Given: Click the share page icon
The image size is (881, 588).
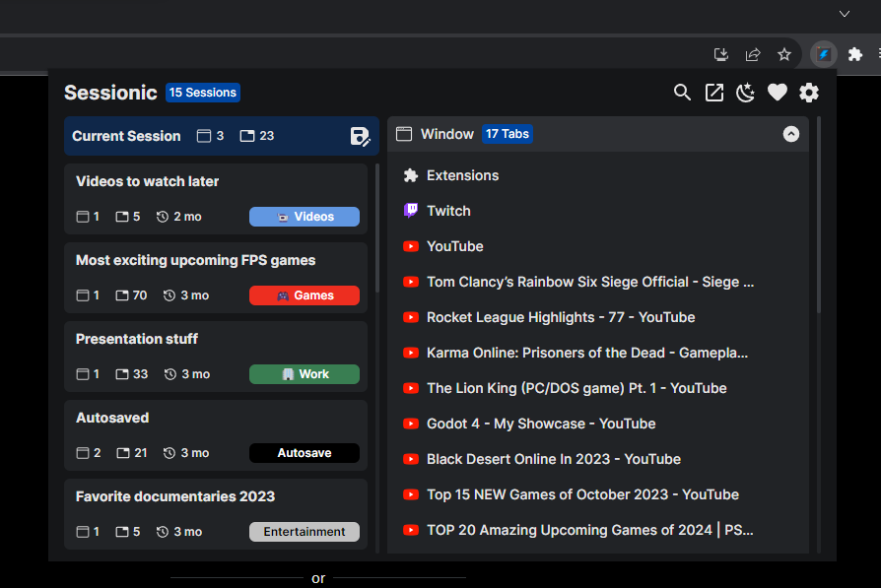Looking at the screenshot, I should 752,54.
